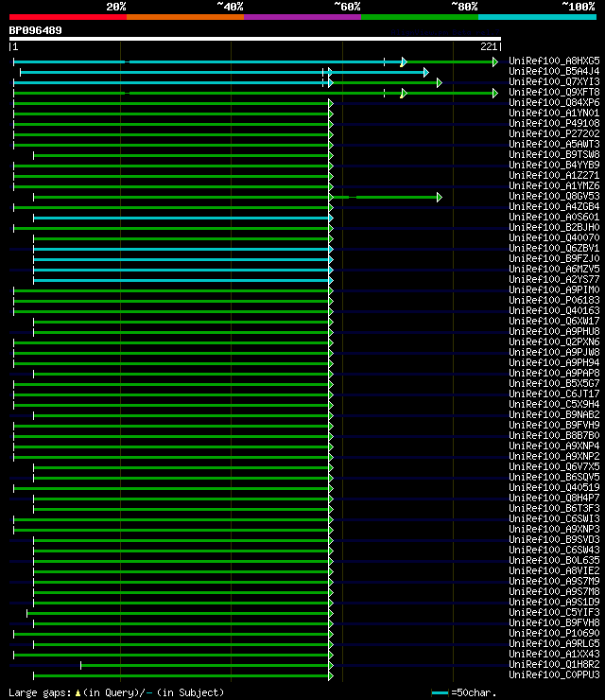Open the UniRef100_B5A4J4 entry
Screen dimensions: 605x700
[554, 72]
